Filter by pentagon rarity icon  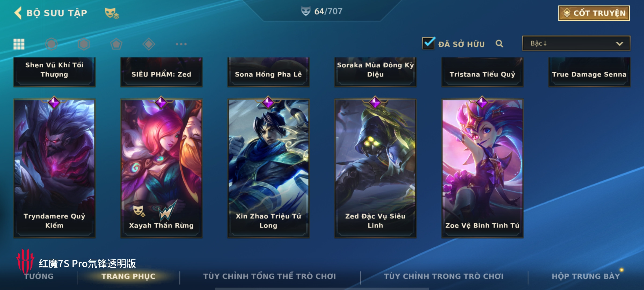click(x=116, y=44)
